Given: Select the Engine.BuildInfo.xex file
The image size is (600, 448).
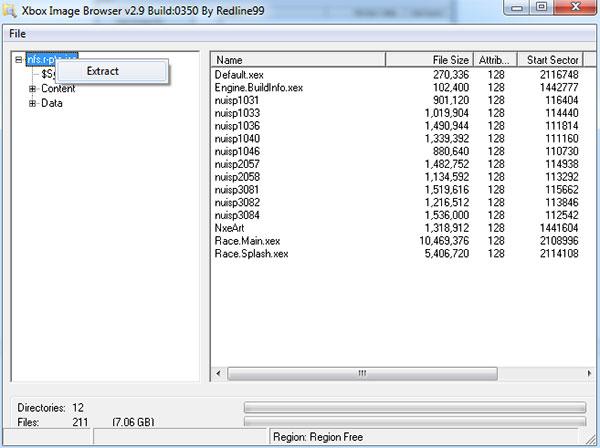Looking at the screenshot, I should point(259,88).
